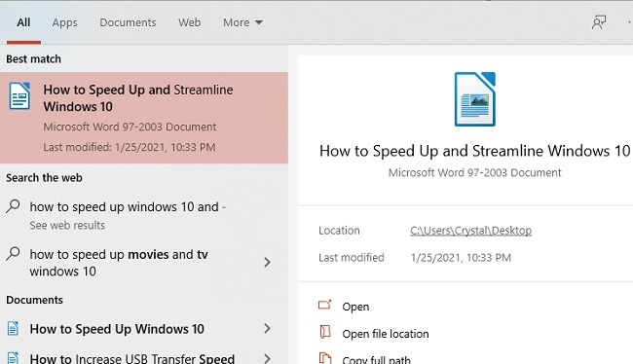Click the magnifier icon beside 'See web results'

pyautogui.click(x=13, y=206)
